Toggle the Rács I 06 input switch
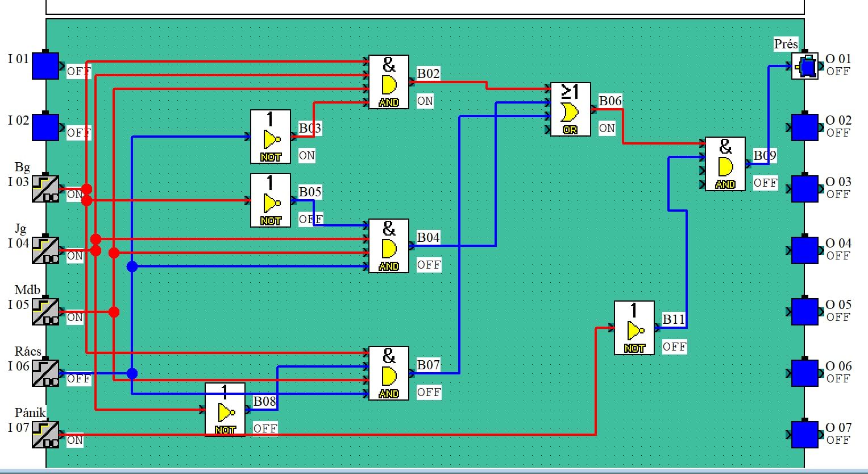The height and width of the screenshot is (474, 868). [45, 373]
